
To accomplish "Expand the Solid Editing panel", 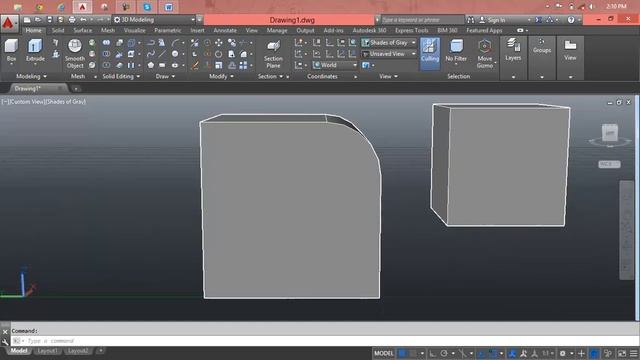I will tap(121, 76).
